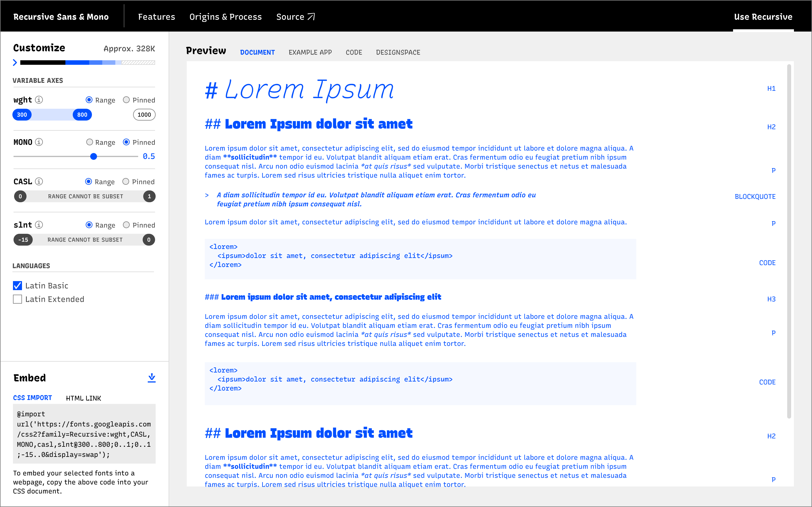Viewport: 812px width, 507px height.
Task: Click the Recursive Sans & Mono logo
Action: point(61,16)
